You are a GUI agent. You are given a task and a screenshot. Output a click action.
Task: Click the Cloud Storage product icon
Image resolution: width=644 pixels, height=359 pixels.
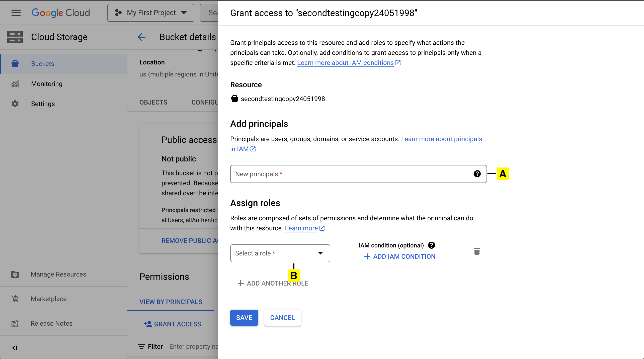pyautogui.click(x=15, y=37)
